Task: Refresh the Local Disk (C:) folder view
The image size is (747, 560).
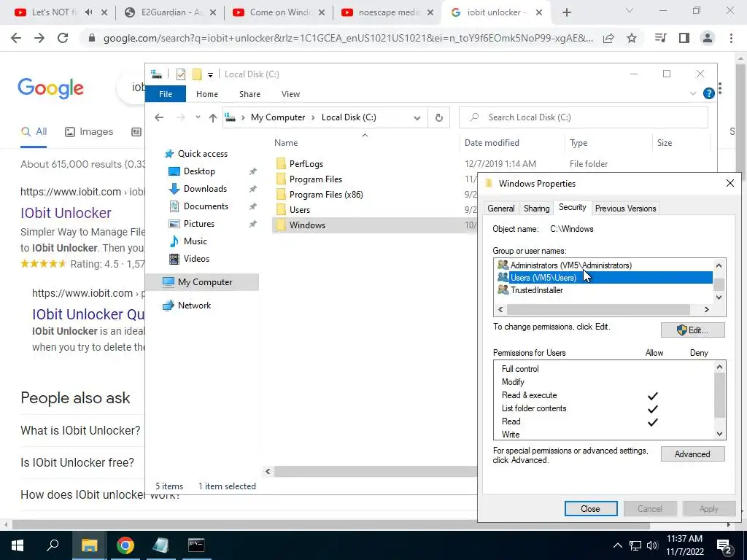Action: 438,117
